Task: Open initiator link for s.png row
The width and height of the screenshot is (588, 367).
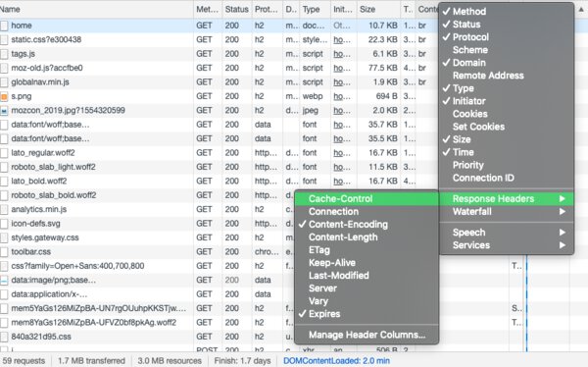Action: (x=342, y=96)
